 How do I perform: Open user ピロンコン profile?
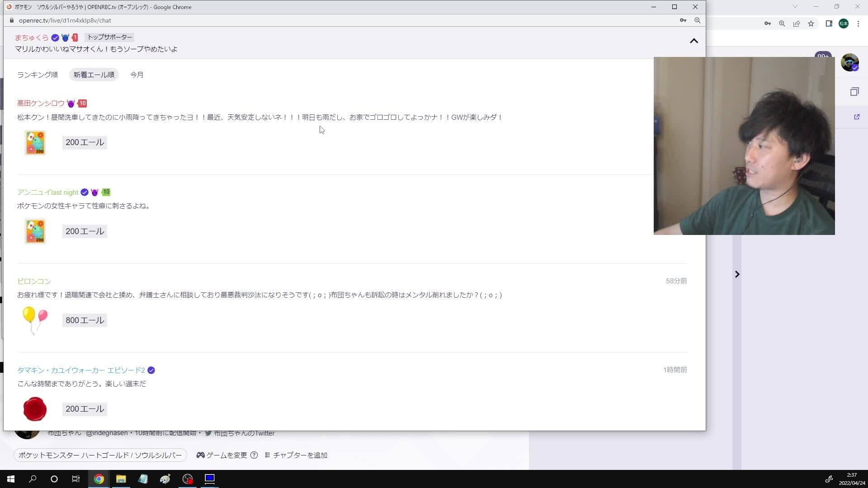click(34, 281)
